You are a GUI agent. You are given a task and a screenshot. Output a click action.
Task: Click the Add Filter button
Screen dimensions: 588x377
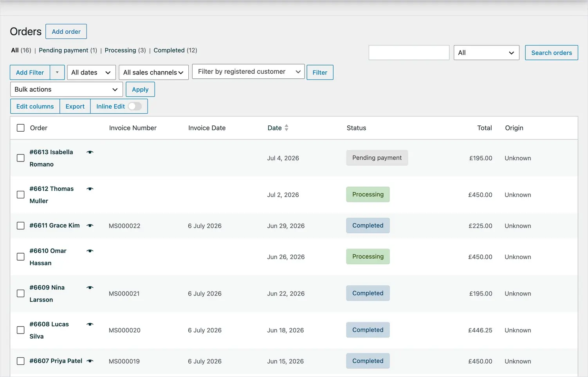click(30, 72)
